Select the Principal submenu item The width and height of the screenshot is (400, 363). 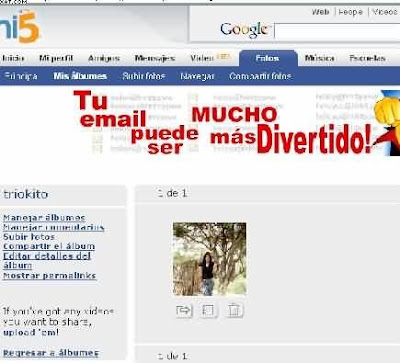click(x=21, y=76)
